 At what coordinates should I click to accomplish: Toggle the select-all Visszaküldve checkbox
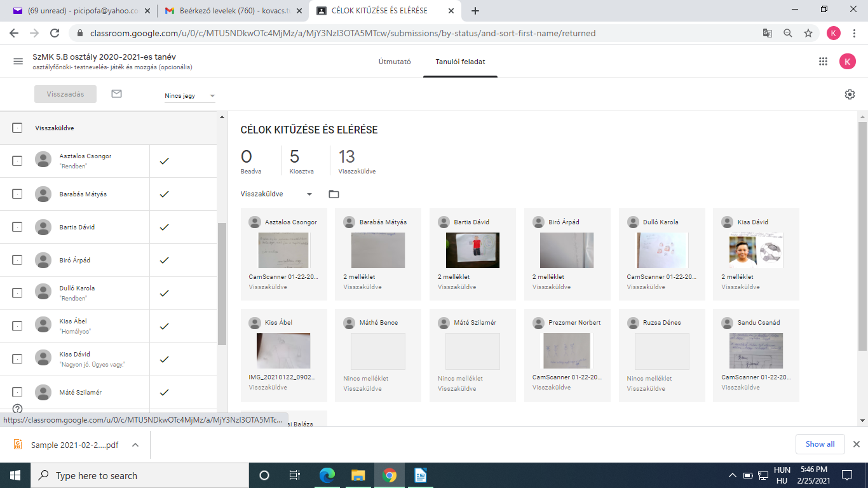tap(18, 128)
